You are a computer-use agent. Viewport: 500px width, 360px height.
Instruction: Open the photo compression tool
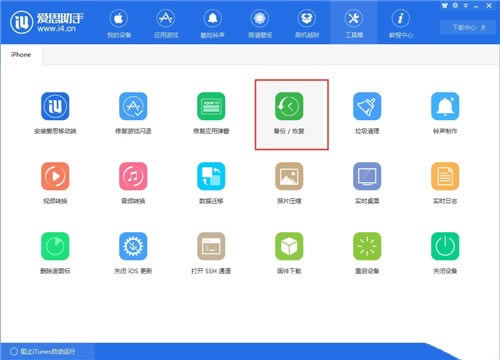pyautogui.click(x=289, y=176)
